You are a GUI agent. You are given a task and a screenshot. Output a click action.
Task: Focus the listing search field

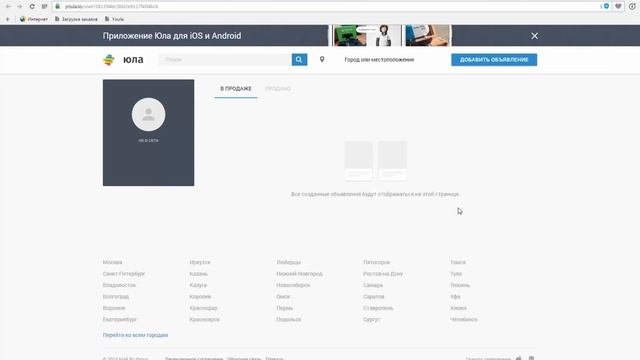[x=225, y=60]
